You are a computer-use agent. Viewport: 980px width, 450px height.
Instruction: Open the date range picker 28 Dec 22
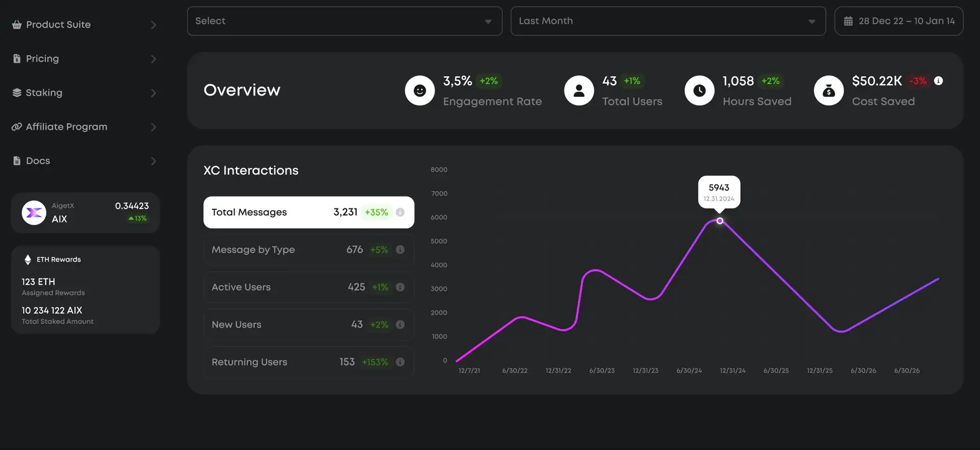coord(898,21)
